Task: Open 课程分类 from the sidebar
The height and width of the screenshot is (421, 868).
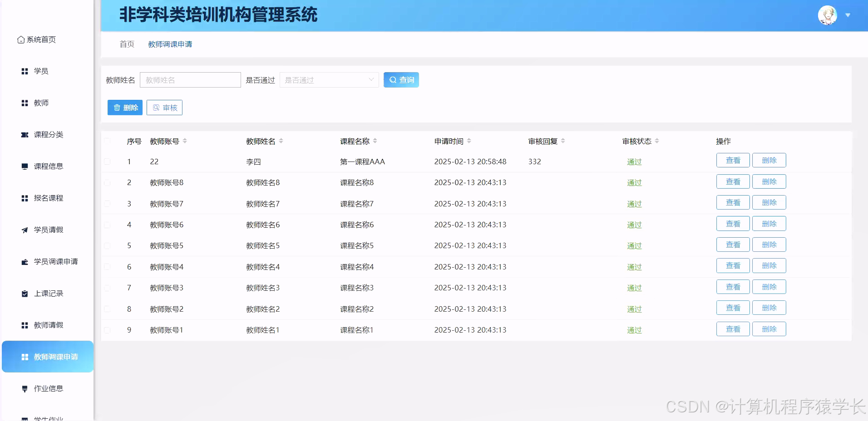Action: (25, 135)
